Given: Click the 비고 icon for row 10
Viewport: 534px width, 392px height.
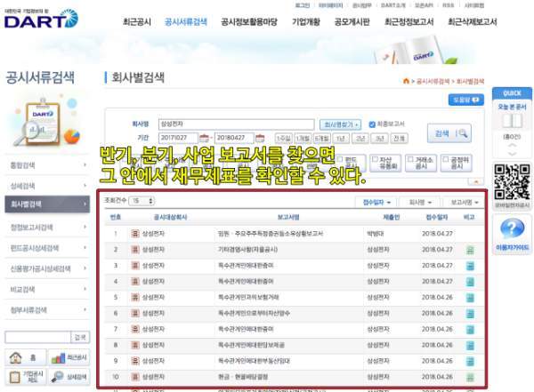Looking at the screenshot, I should 470,377.
